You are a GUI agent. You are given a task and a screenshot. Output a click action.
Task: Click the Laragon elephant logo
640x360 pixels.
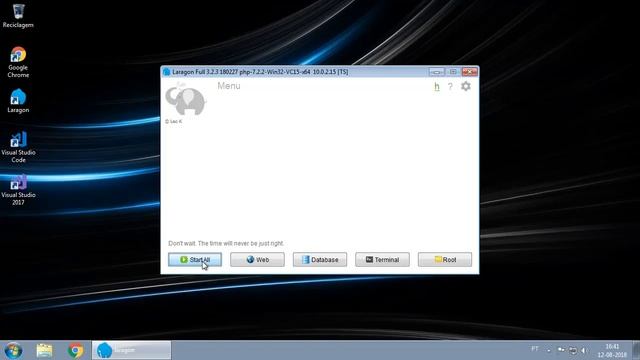[186, 99]
